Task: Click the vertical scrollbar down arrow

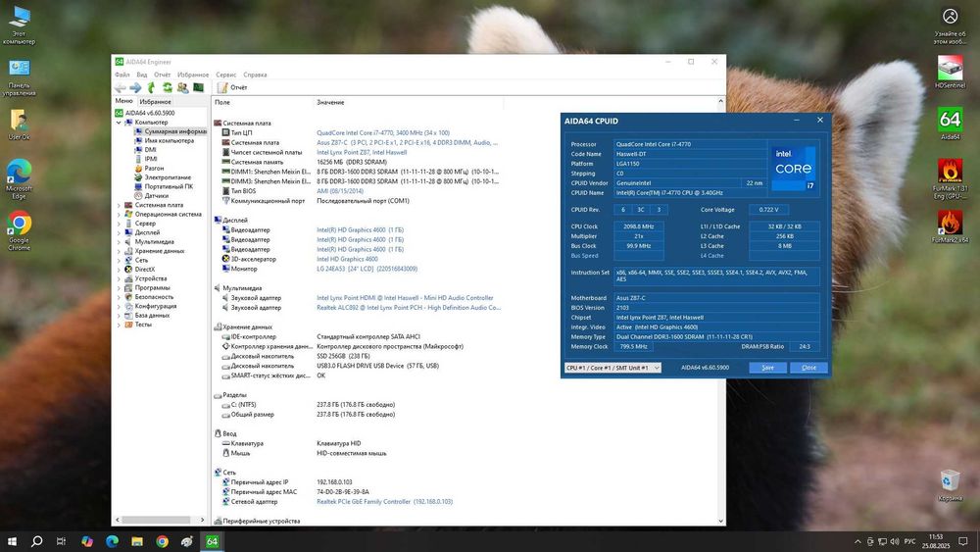Action: 720,520
